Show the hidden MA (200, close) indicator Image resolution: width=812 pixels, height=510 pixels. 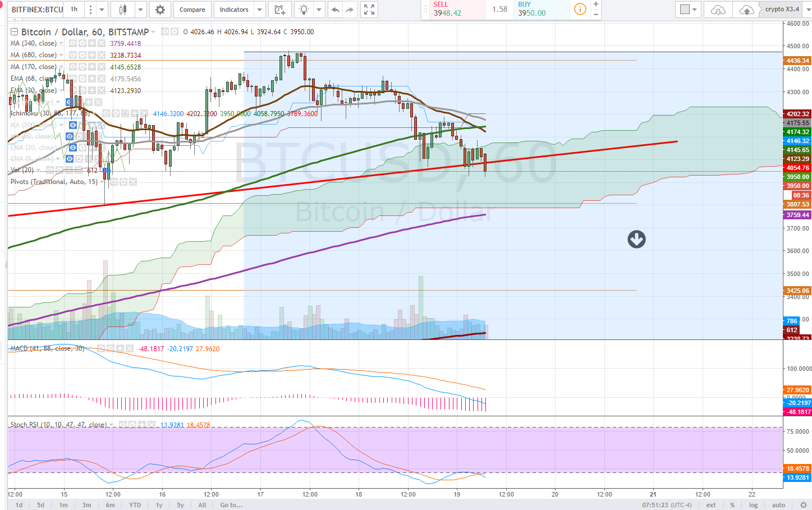tap(72, 125)
